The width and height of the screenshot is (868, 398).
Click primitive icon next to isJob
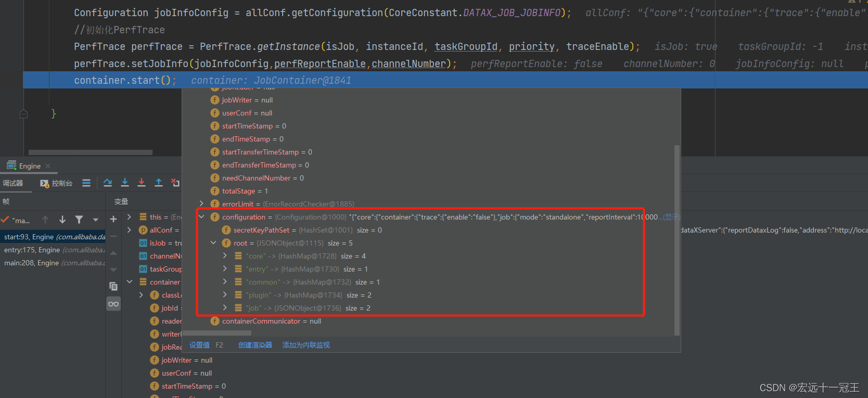143,243
